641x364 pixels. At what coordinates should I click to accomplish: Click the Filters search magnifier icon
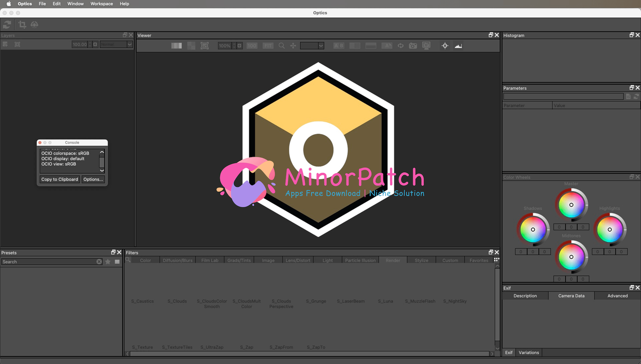point(128,260)
